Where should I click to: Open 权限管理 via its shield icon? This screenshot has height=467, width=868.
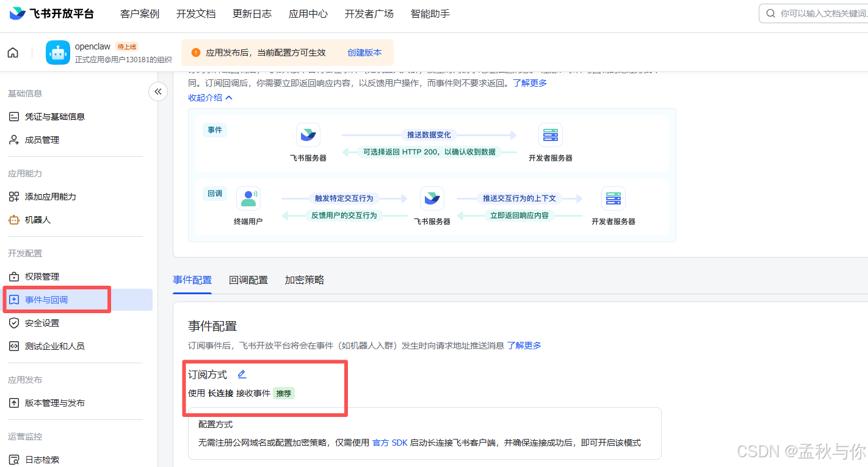(x=13, y=276)
